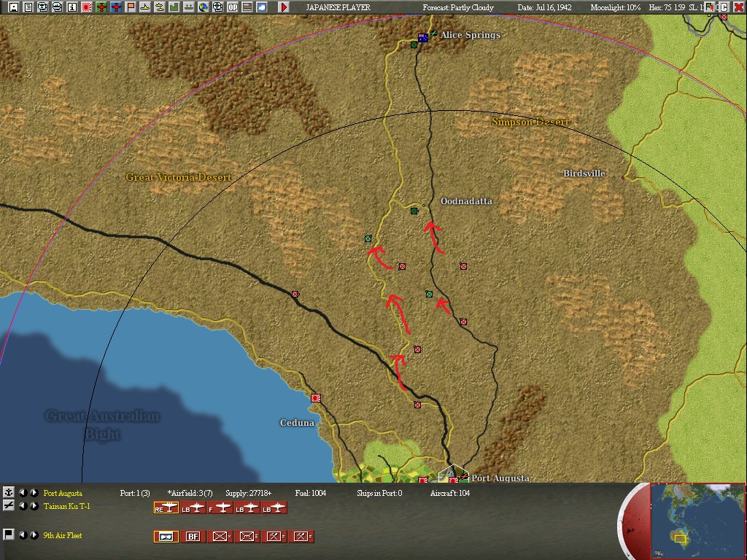Click 'Aircraft: 104' text
The width and height of the screenshot is (747, 560).
[449, 493]
